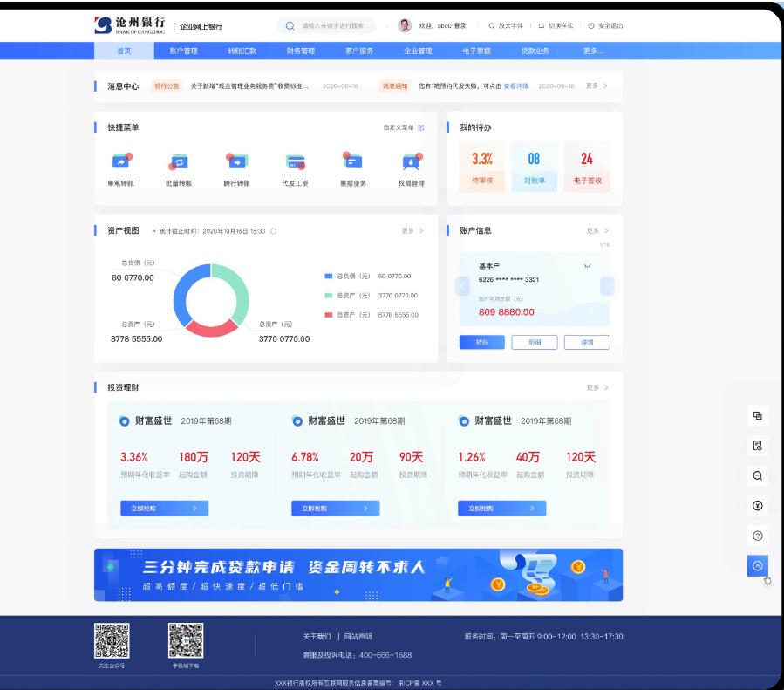Open the abc01 user avatar

point(405,25)
